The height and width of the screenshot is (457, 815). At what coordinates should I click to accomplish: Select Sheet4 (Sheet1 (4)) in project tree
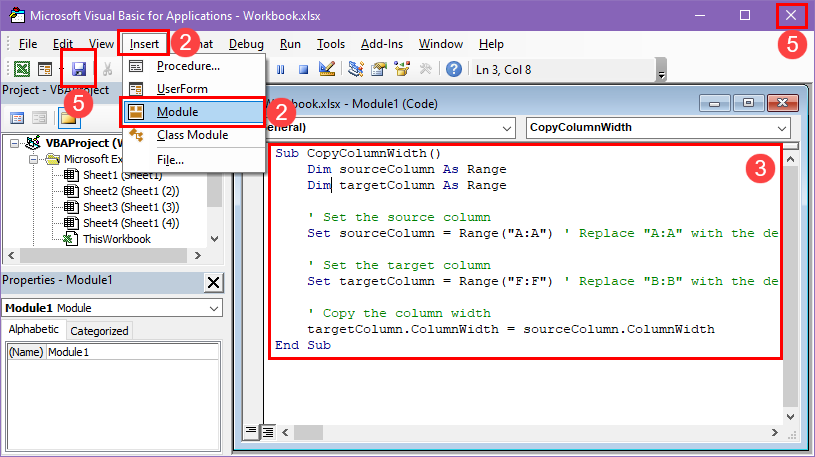[x=131, y=223]
